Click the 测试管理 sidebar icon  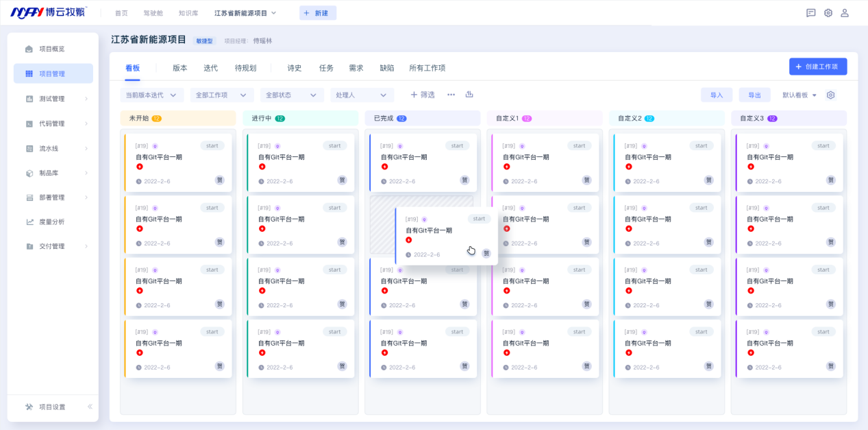[29, 99]
